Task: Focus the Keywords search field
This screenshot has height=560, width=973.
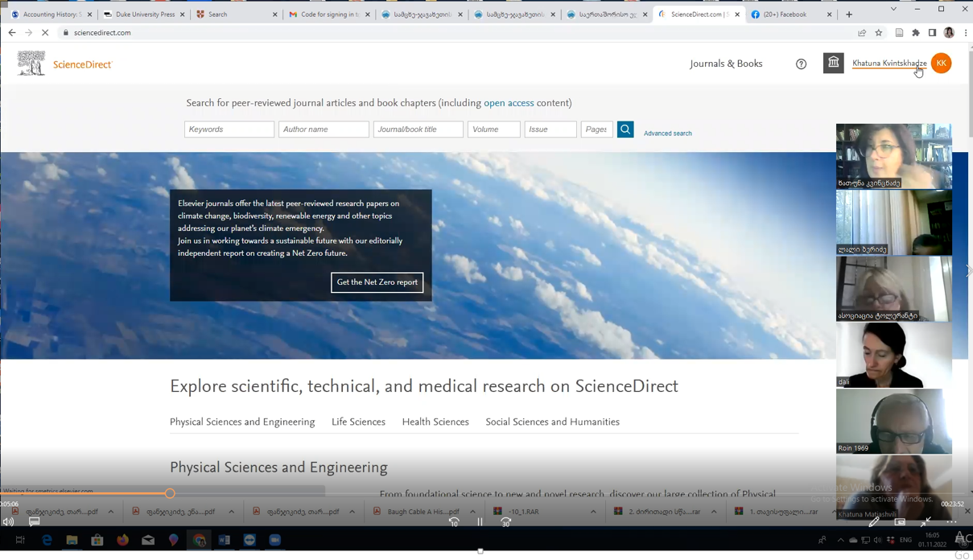Action: [229, 129]
